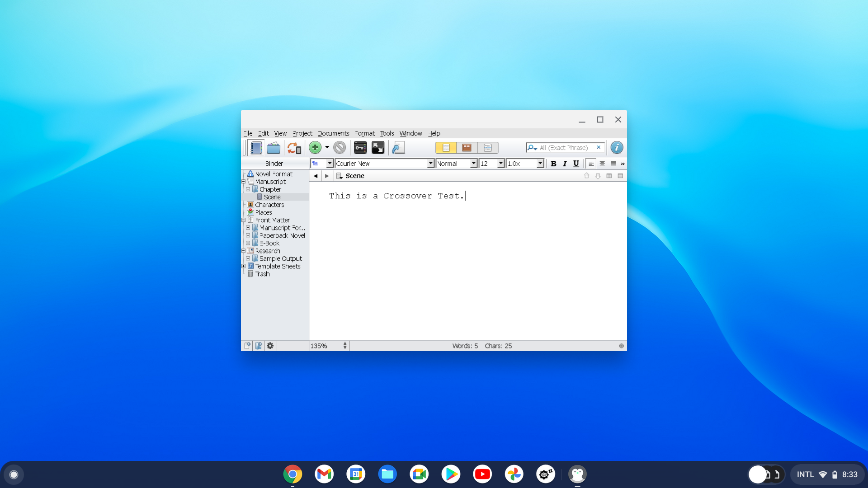868x488 pixels.
Task: Open the Inspector
Action: tap(617, 147)
